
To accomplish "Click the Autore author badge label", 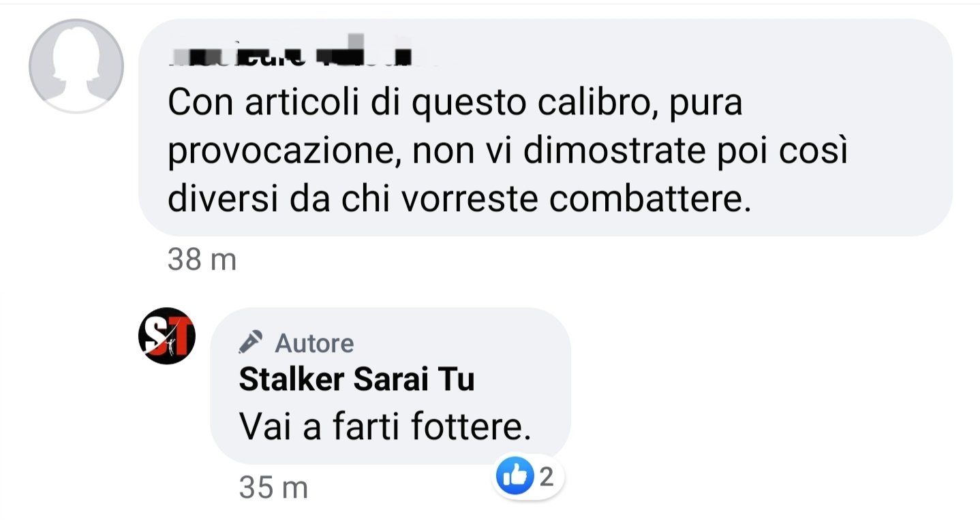I will tap(314, 343).
